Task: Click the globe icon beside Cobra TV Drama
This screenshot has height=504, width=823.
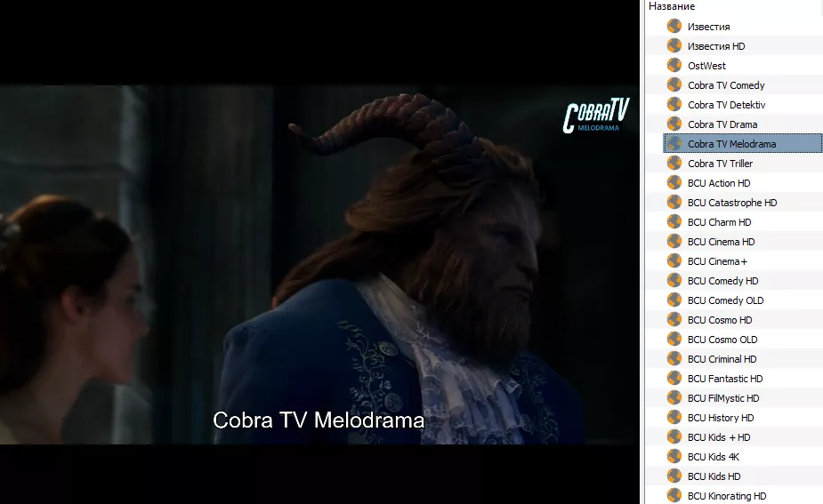Action: coord(674,124)
